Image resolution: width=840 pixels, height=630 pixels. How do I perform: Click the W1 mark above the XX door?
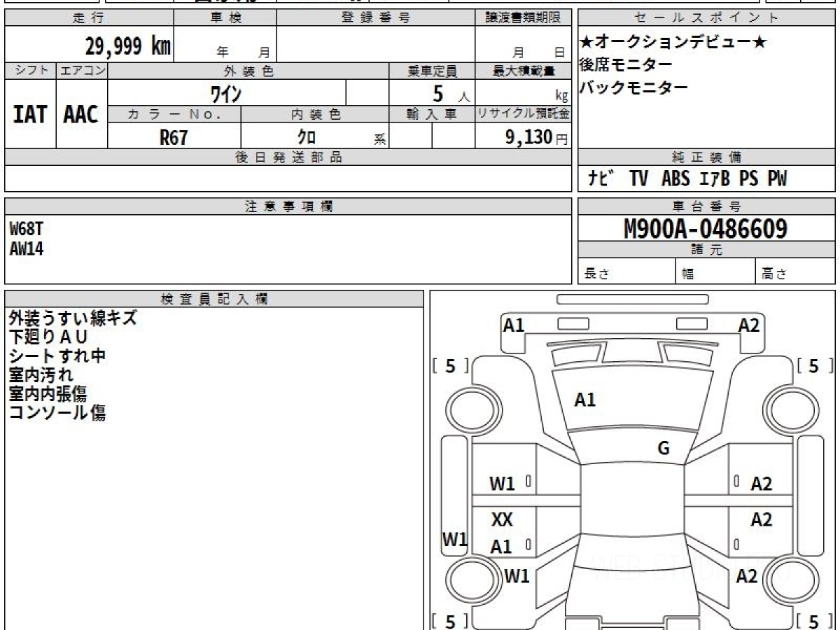(x=502, y=483)
